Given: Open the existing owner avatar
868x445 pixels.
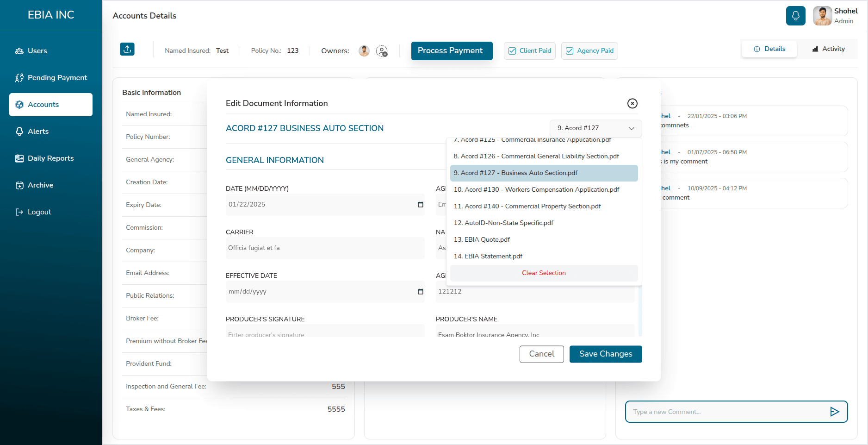Looking at the screenshot, I should (364, 51).
